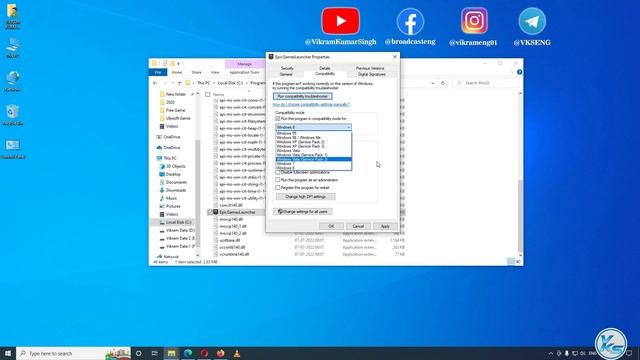The width and height of the screenshot is (640, 360).
Task: Click the Explorer up-one-level arrow
Action: (180, 83)
